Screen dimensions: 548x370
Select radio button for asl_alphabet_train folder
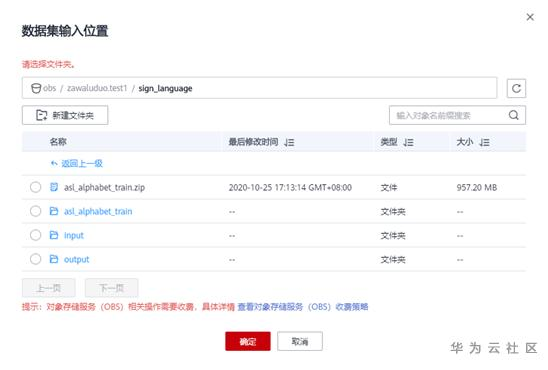pos(35,211)
